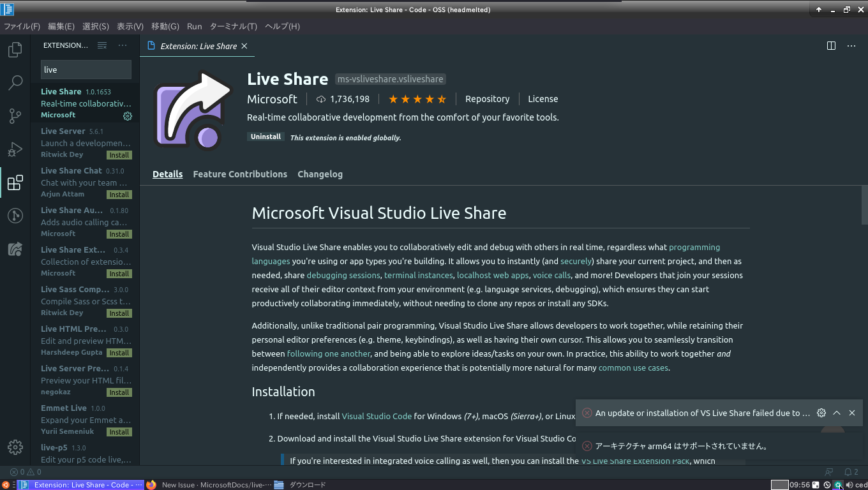868x490 pixels.
Task: Expand the More Actions menu in the Extensions panel
Action: coord(123,45)
